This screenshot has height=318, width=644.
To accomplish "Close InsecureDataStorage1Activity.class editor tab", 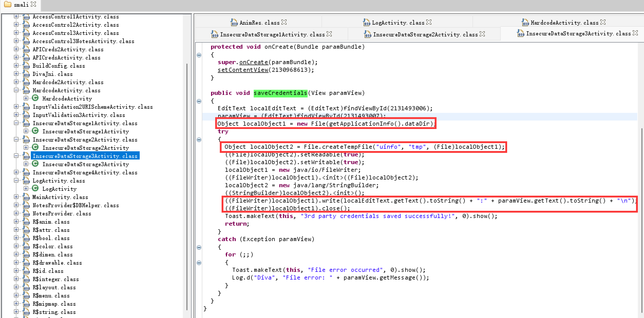I will (x=329, y=34).
